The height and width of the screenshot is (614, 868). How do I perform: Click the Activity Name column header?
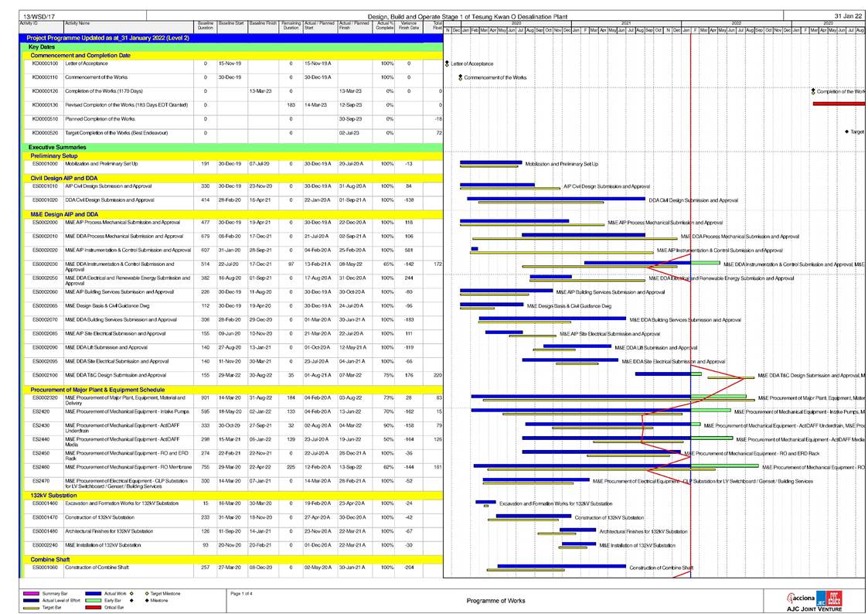coord(77,24)
